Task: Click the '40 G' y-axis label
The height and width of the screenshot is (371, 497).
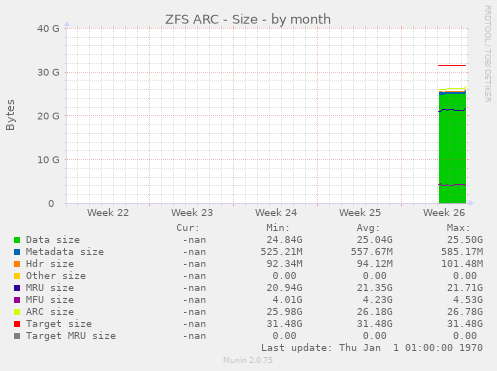Action: coord(48,29)
